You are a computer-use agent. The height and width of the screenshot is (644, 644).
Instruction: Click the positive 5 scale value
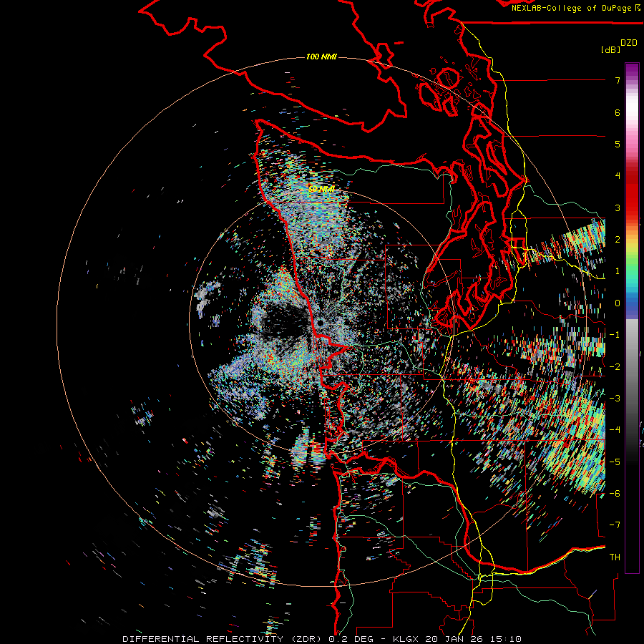point(618,144)
